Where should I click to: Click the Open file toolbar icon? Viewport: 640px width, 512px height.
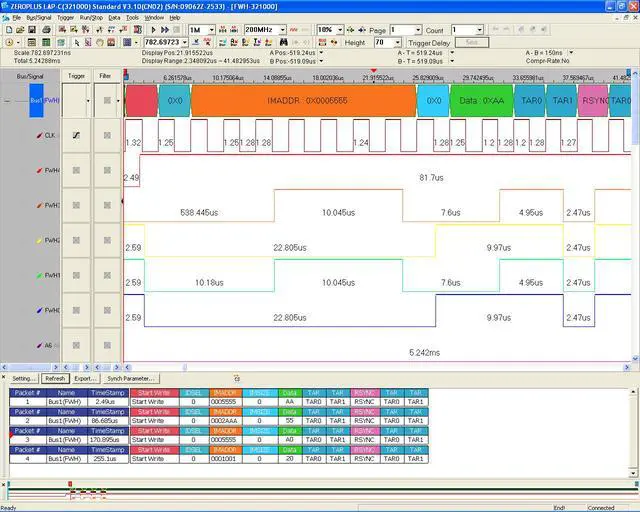tap(20, 30)
